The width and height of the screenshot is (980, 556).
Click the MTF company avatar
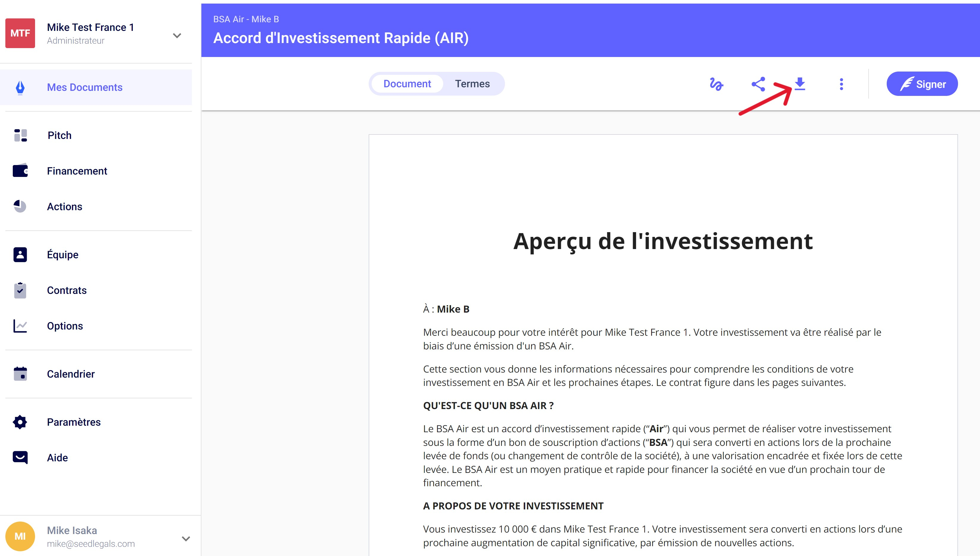(20, 33)
